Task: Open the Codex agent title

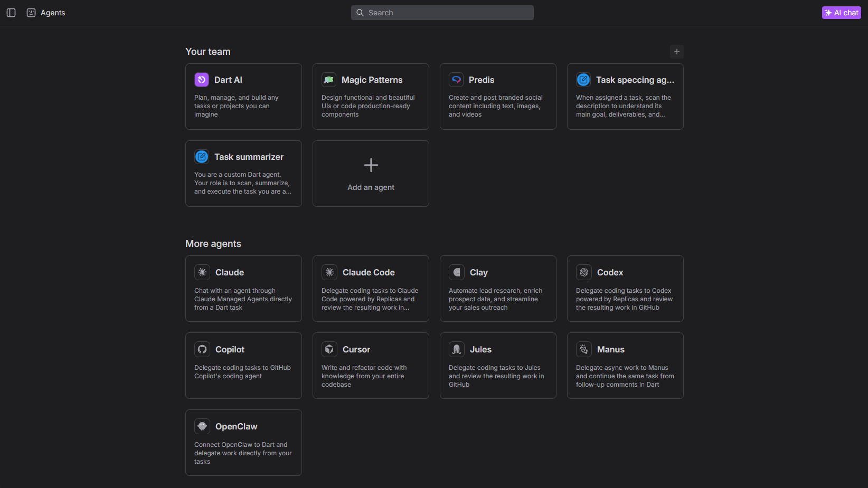Action: coord(610,272)
